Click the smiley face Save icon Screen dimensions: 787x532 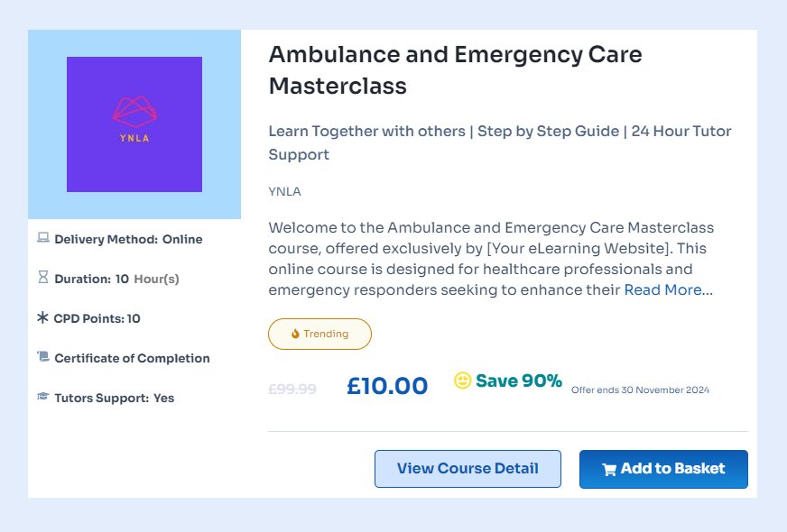[x=463, y=381]
